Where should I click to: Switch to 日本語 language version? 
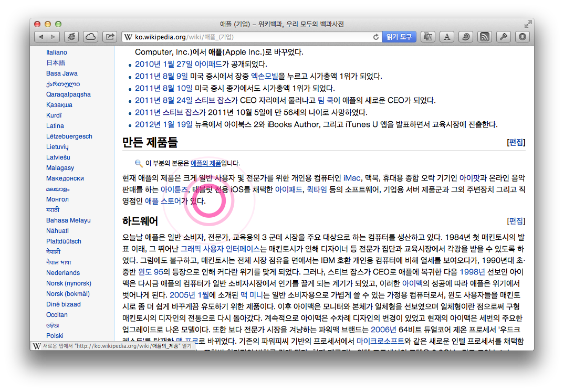click(55, 63)
